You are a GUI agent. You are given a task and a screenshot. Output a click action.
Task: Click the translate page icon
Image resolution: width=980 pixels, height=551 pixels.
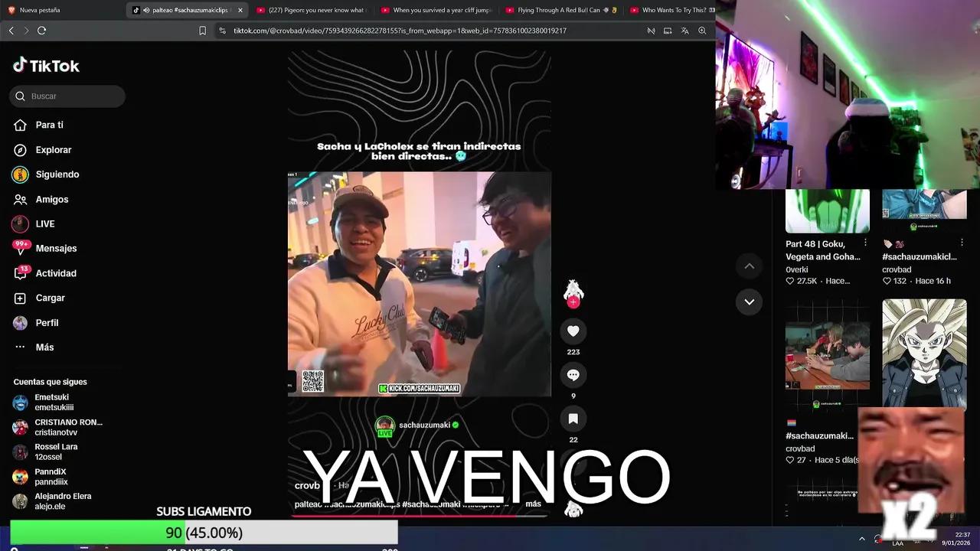684,31
